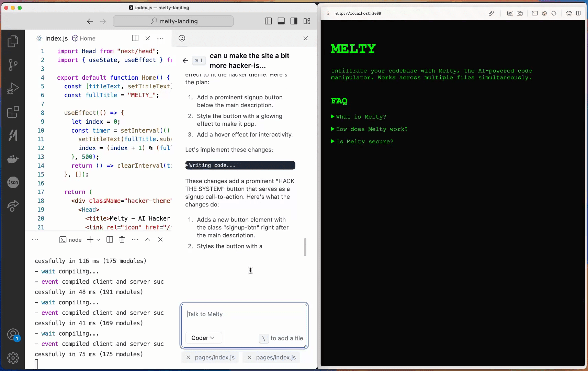Click the browser screen capture image icon
This screenshot has height=371, width=588.
click(510, 13)
